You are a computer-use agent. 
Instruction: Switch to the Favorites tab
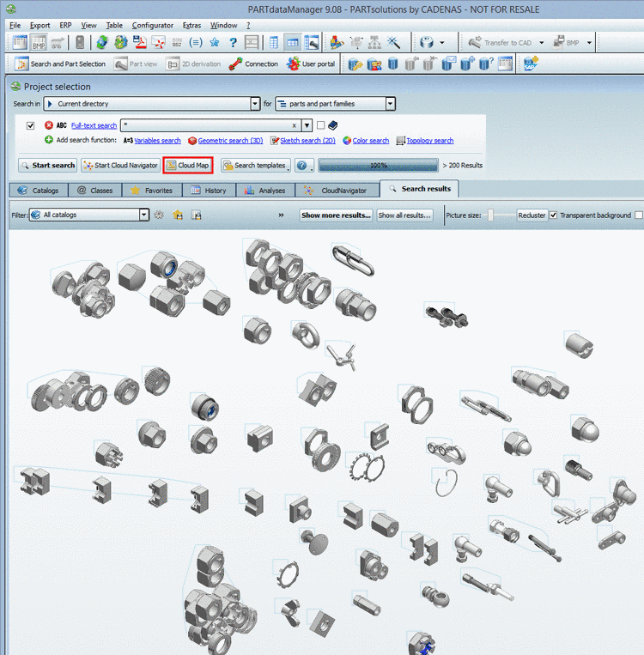click(x=152, y=191)
